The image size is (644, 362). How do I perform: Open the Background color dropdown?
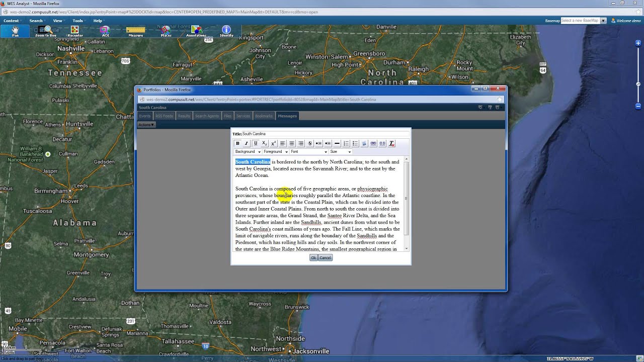click(248, 151)
